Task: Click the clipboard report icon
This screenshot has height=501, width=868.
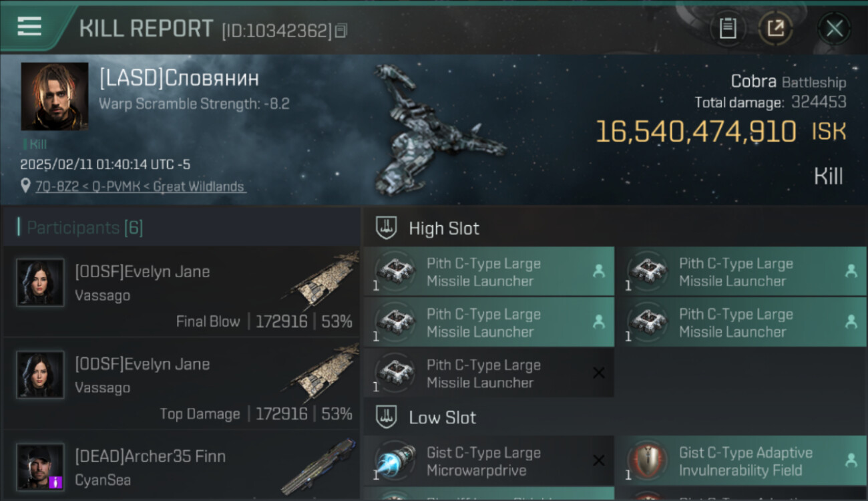Action: (728, 29)
